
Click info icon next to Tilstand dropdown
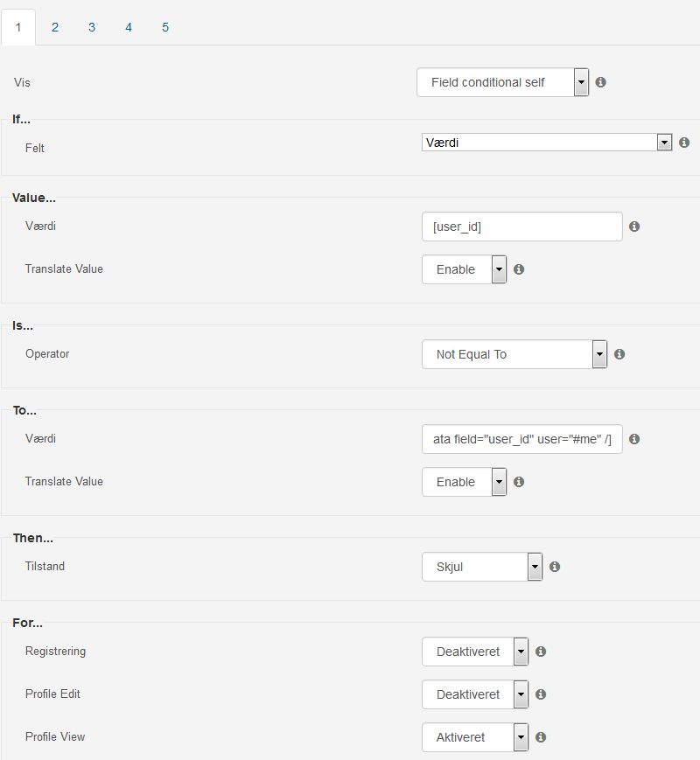point(555,567)
